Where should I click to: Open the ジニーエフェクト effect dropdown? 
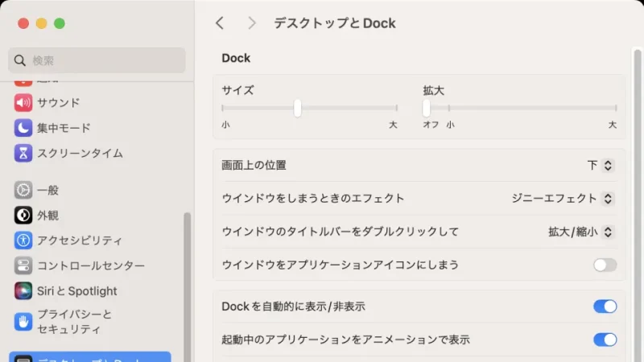click(x=563, y=199)
